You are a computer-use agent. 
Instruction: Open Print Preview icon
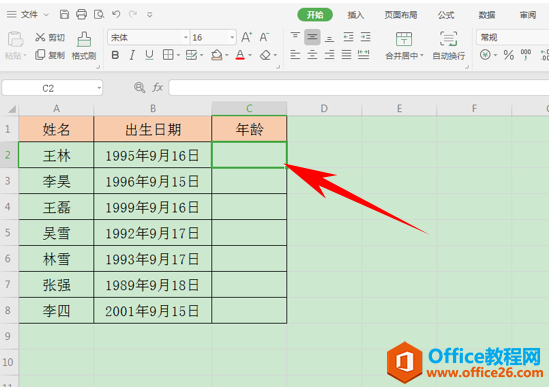[99, 14]
